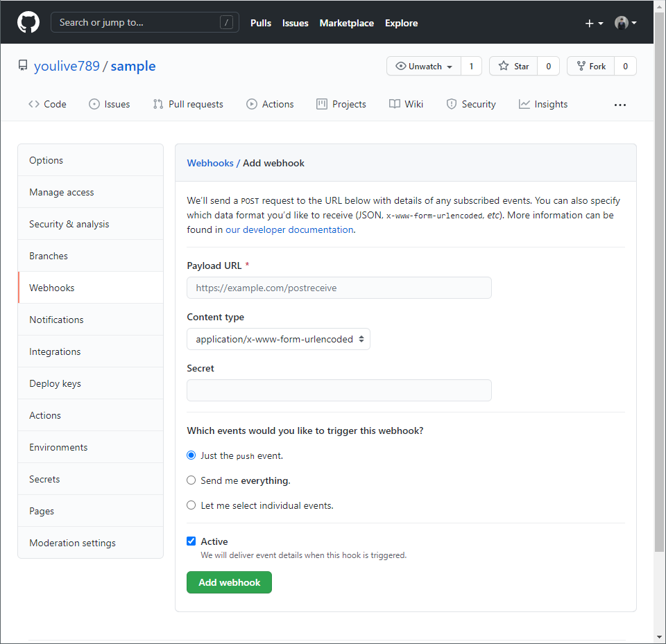Viewport: 666px width, 644px height.
Task: Click the watchers count 1
Action: coord(471,67)
